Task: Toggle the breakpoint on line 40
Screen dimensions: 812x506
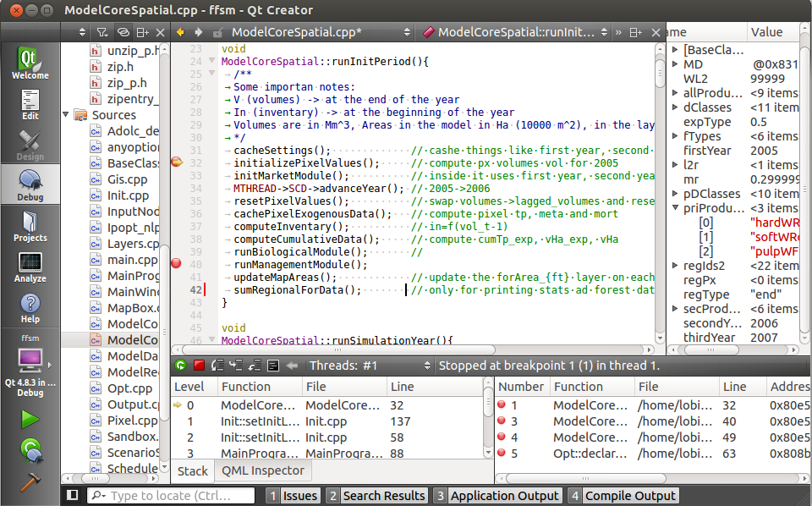Action: tap(175, 263)
